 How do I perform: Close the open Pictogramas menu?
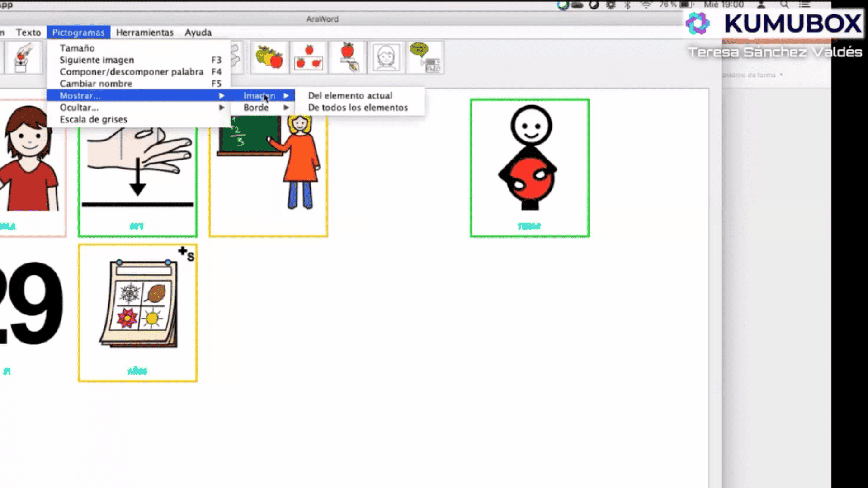pos(79,33)
